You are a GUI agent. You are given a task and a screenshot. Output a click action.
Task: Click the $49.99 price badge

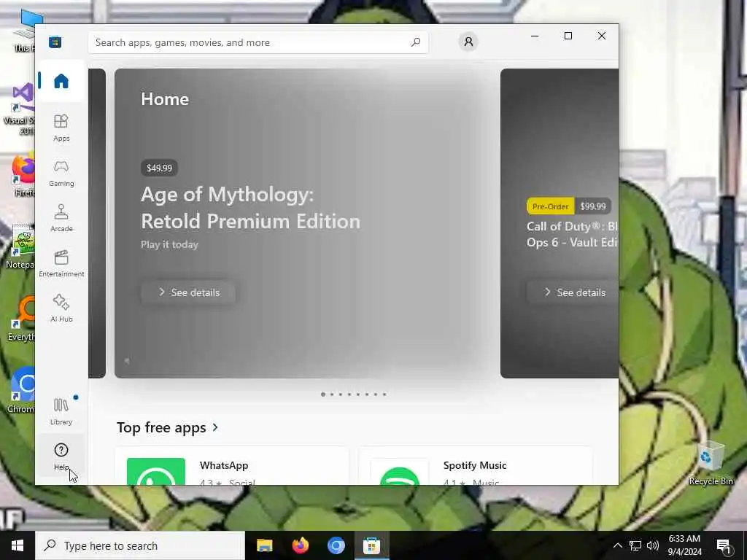click(x=159, y=168)
